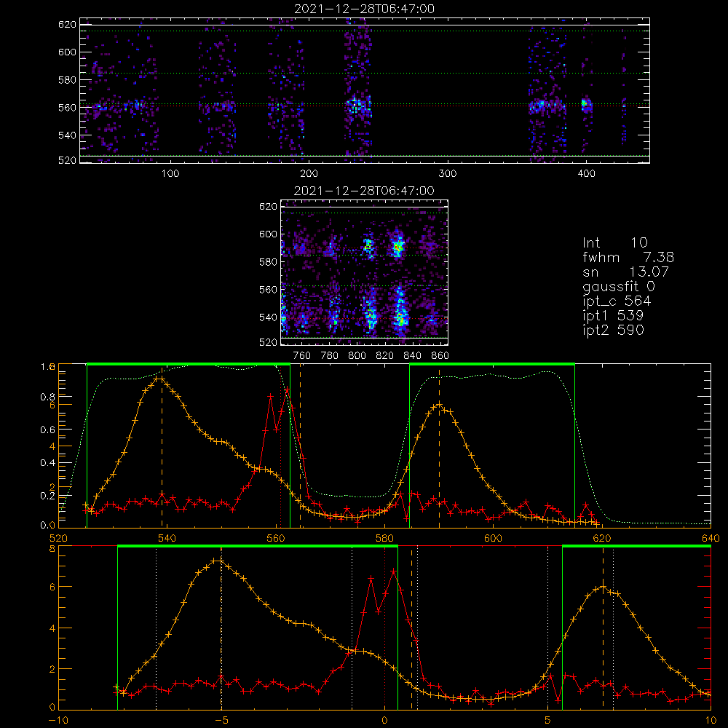
Task: Click x-axis label 860 on middle spectrogram
Action: point(440,356)
